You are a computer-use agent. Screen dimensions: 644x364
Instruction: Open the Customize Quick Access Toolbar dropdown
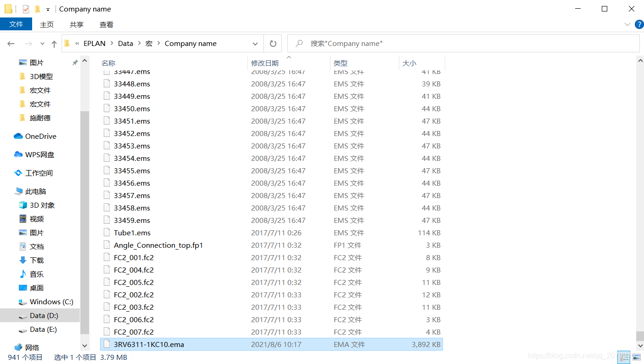[48, 9]
